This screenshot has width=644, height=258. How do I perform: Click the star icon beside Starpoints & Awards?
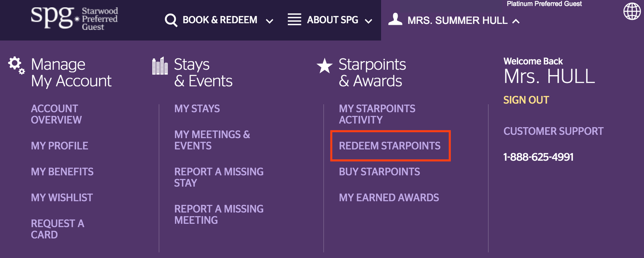point(325,65)
